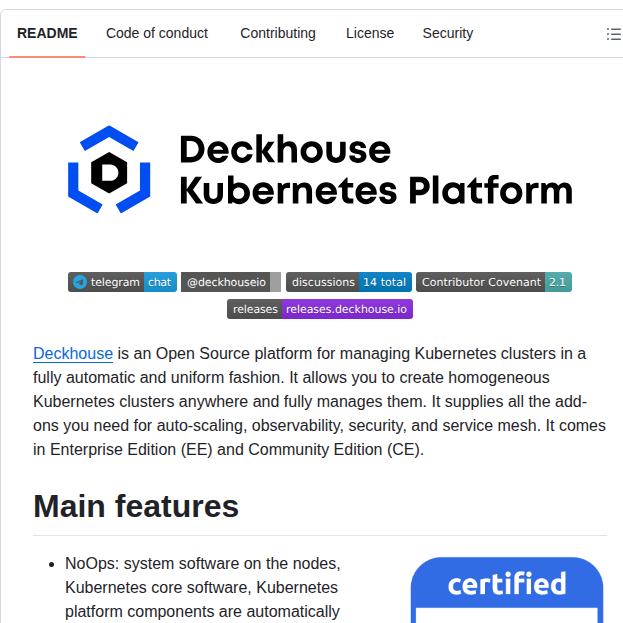Switch to Code of conduct tab
The width and height of the screenshot is (623, 623).
(157, 33)
